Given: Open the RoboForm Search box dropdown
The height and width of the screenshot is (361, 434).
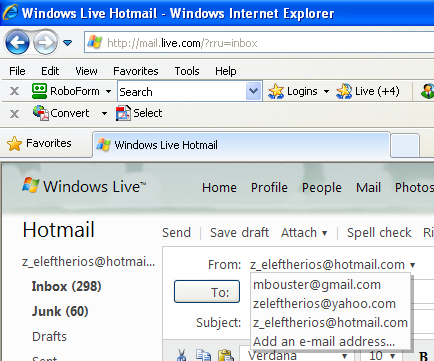Looking at the screenshot, I should point(254,91).
